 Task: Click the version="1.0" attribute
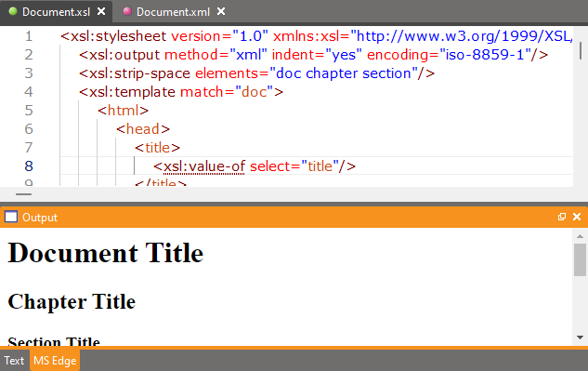point(220,36)
